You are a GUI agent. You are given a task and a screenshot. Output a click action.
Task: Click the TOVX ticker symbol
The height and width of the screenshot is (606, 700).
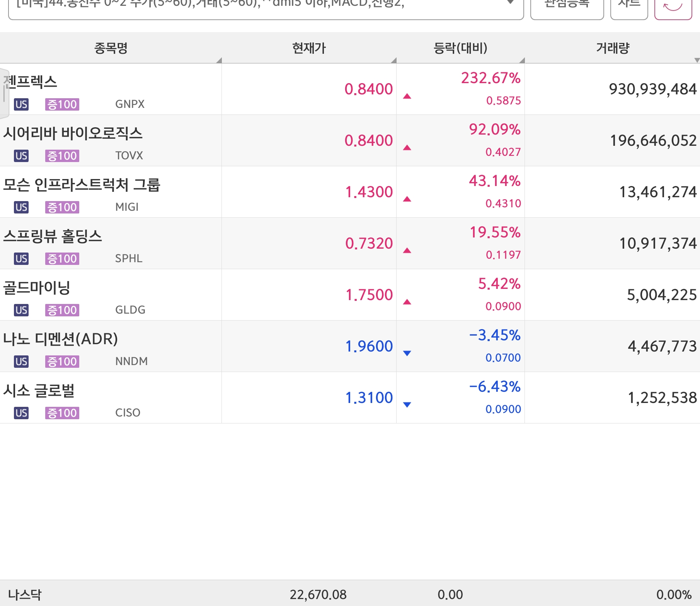129,155
